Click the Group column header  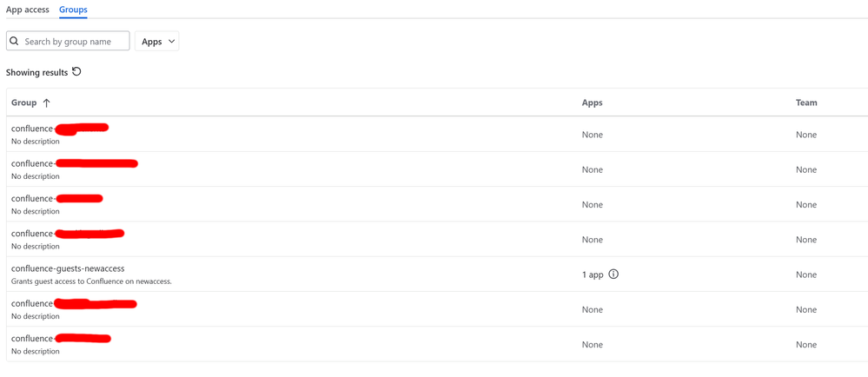(24, 103)
